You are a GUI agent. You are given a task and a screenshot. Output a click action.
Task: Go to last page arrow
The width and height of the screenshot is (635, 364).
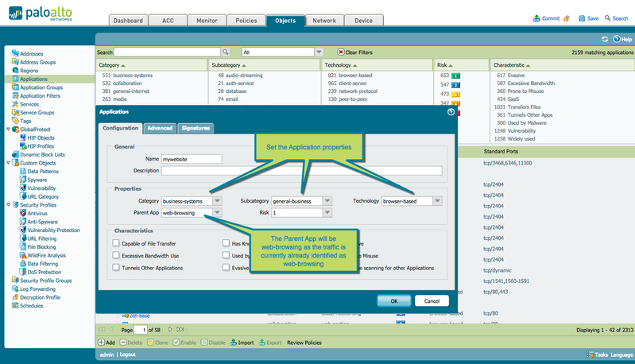click(x=180, y=330)
